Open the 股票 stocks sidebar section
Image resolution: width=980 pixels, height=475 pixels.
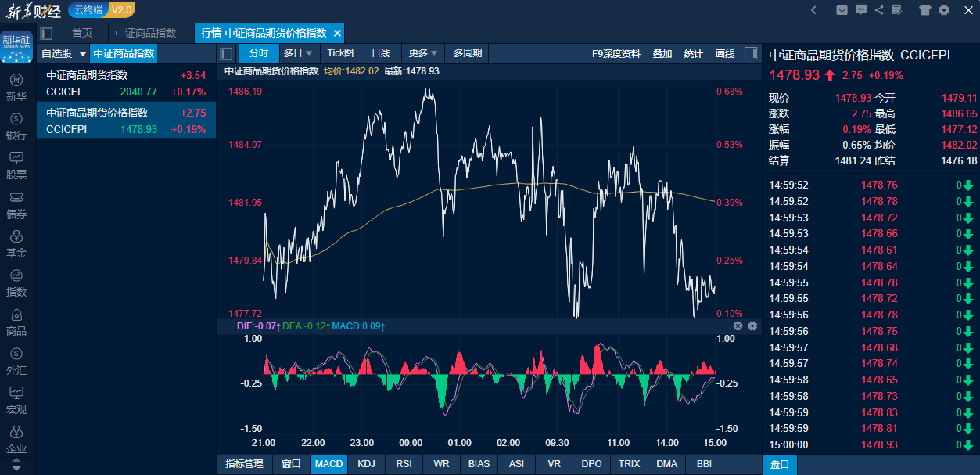16,166
